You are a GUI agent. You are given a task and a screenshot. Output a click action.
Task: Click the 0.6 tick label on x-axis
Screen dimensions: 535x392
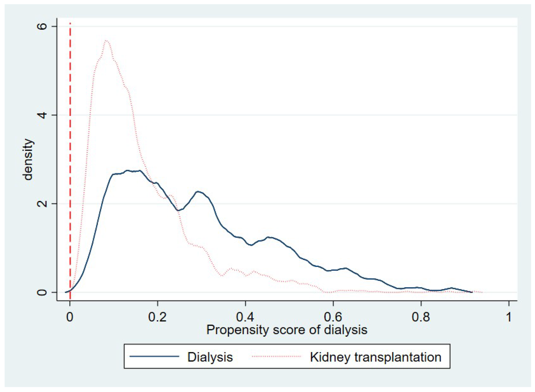tap(333, 317)
